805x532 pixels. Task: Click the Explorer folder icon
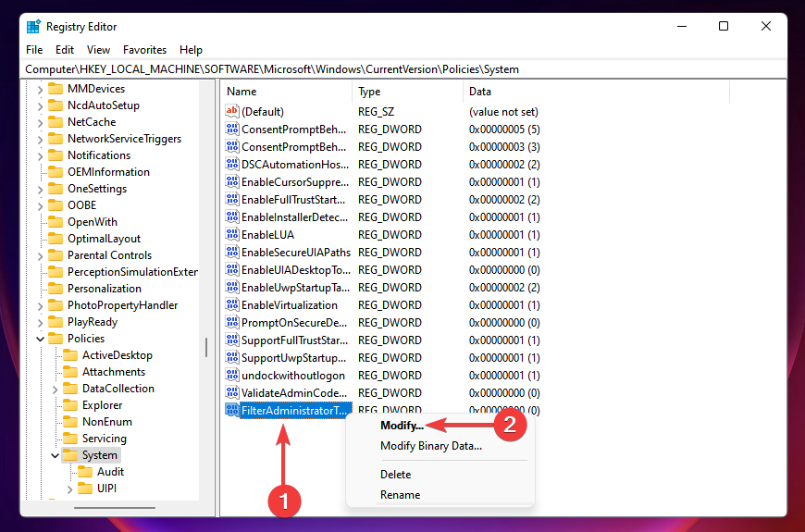70,404
